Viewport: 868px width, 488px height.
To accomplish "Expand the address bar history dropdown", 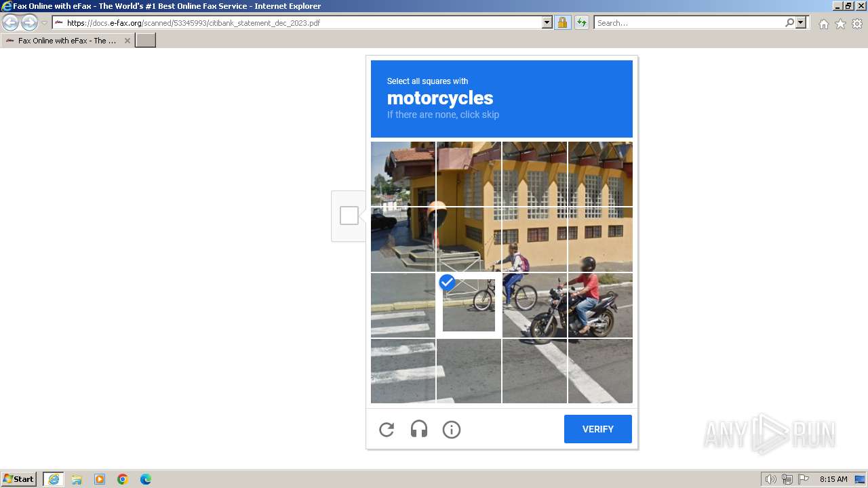I will (547, 23).
